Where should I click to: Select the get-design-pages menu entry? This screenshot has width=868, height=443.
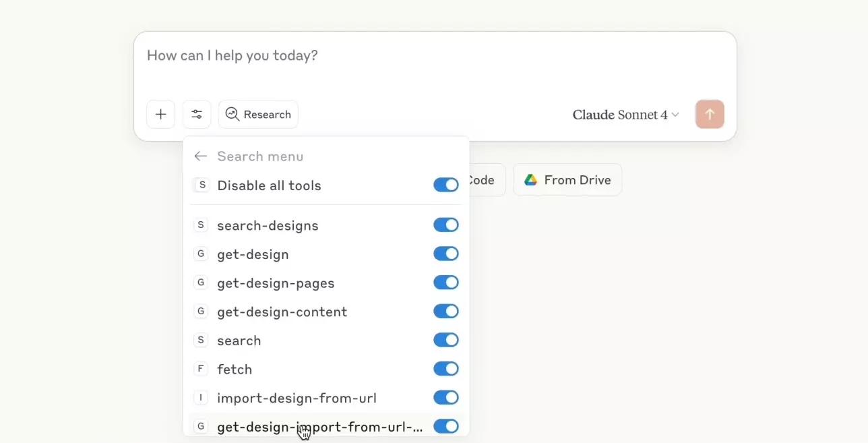(326, 283)
